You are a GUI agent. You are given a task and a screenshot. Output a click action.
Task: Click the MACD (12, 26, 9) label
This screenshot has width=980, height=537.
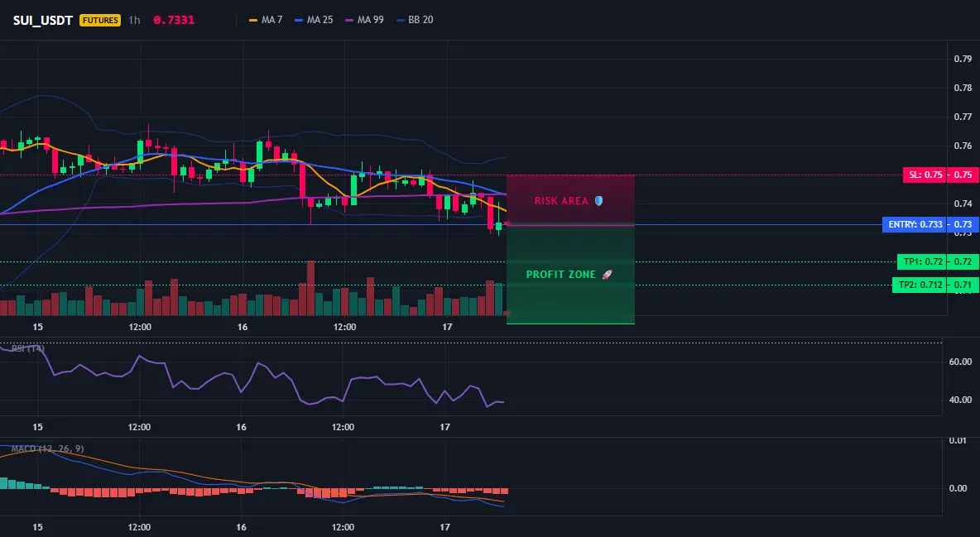47,448
